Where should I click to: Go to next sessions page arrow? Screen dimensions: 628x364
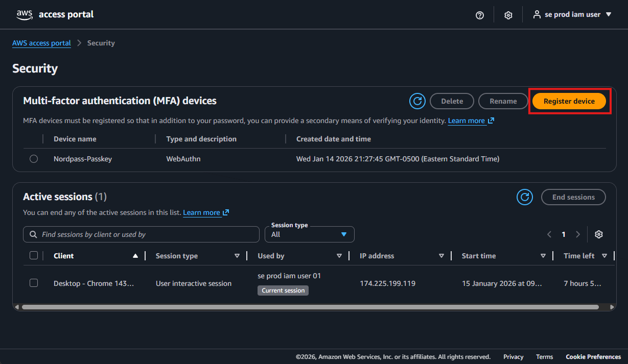point(578,234)
